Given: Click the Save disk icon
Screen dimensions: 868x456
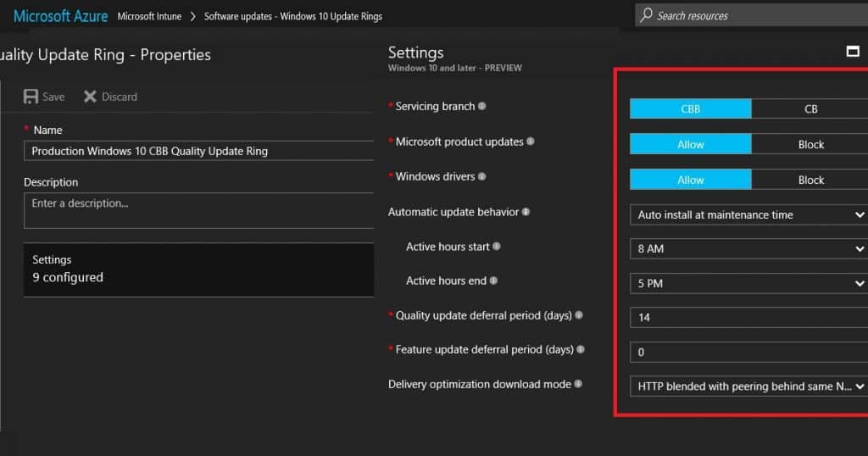Looking at the screenshot, I should click(31, 97).
